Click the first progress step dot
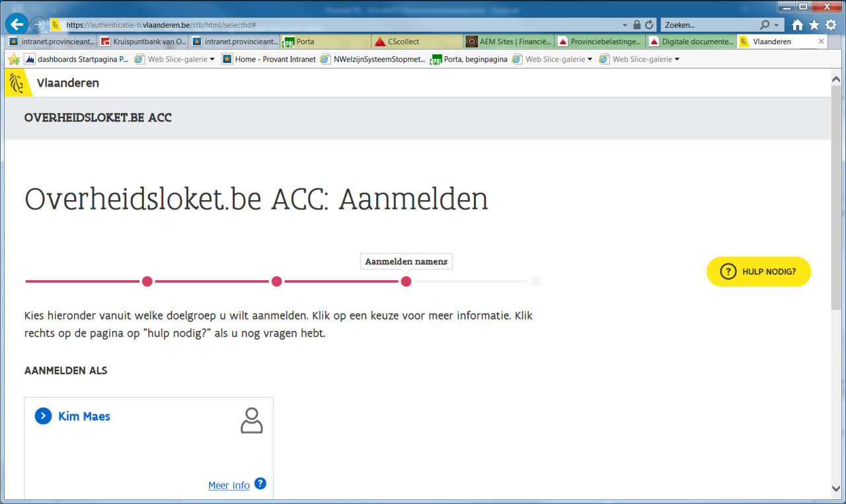This screenshot has width=846, height=504. pos(147,281)
